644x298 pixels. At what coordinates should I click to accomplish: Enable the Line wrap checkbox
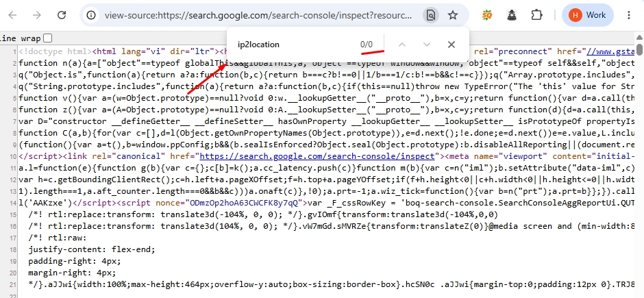pyautogui.click(x=48, y=38)
